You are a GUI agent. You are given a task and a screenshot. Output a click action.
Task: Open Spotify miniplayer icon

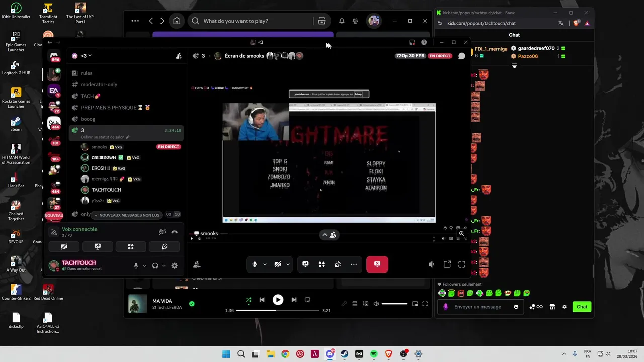[x=415, y=304]
